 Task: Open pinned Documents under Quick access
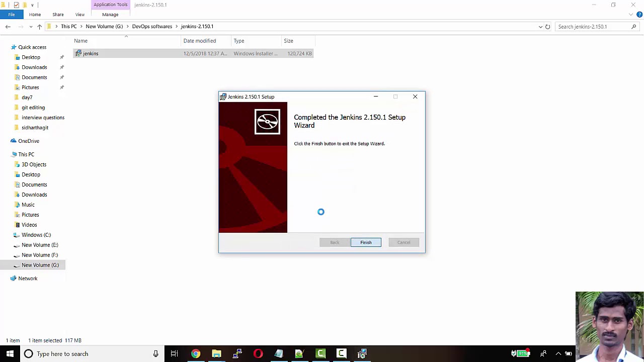coord(34,77)
